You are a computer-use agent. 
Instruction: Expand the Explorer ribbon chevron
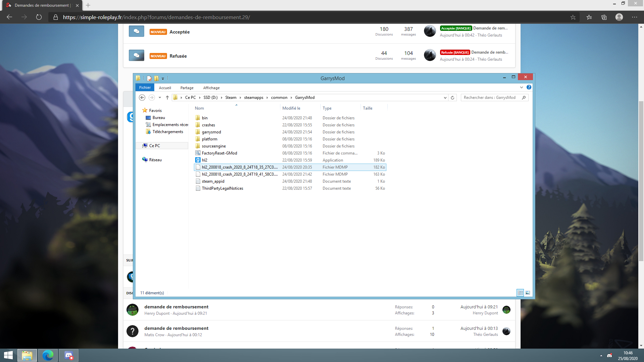coord(521,87)
